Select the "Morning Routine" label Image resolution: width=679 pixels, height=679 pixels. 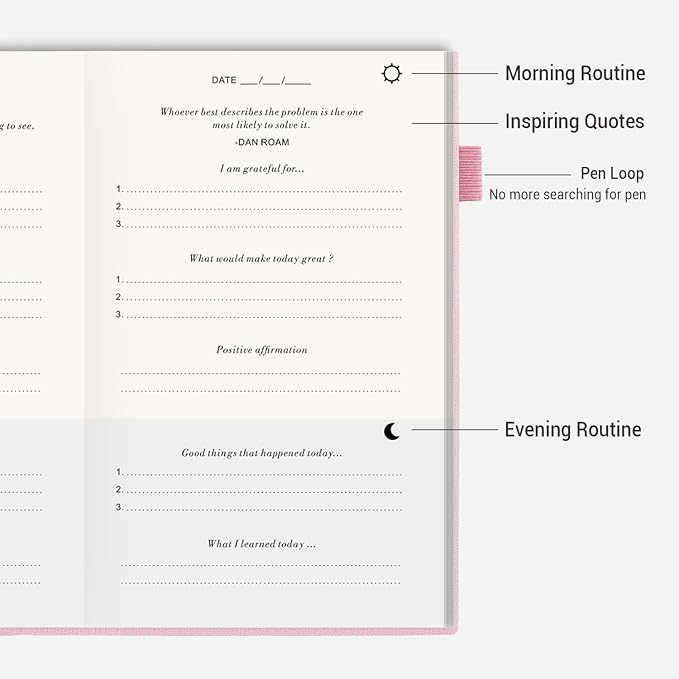[574, 73]
